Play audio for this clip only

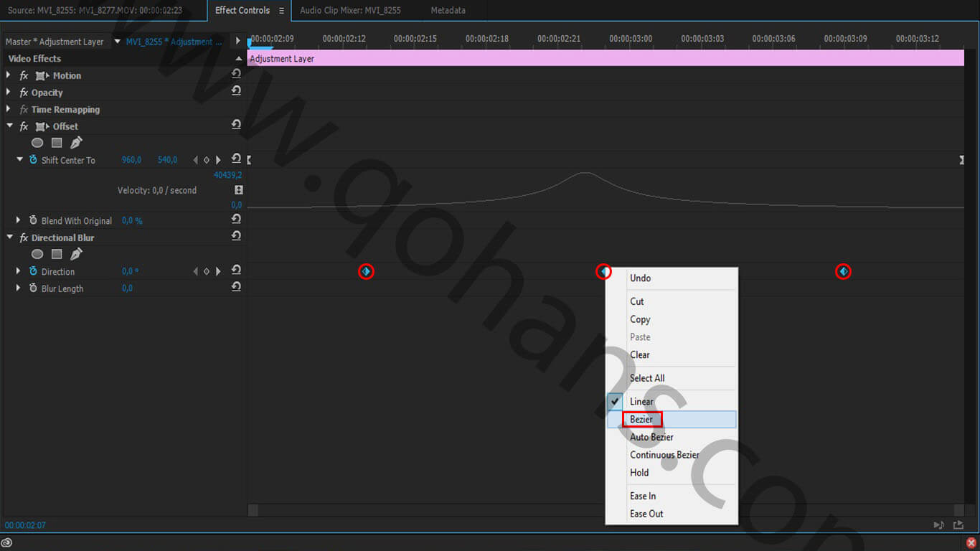tap(938, 524)
